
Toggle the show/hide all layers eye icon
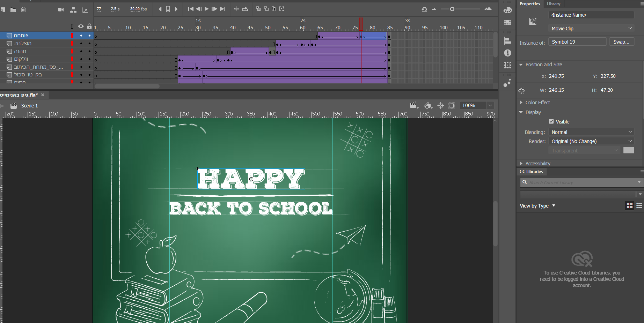click(x=81, y=26)
